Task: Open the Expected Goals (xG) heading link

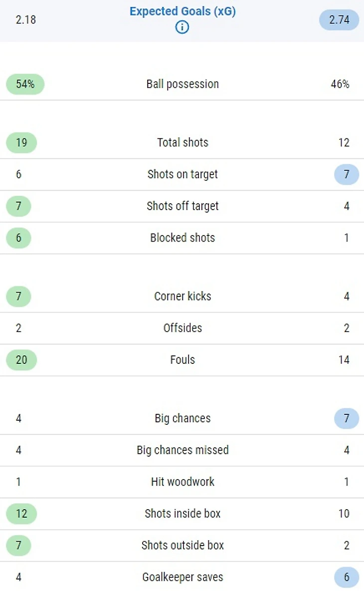Action: pyautogui.click(x=182, y=11)
